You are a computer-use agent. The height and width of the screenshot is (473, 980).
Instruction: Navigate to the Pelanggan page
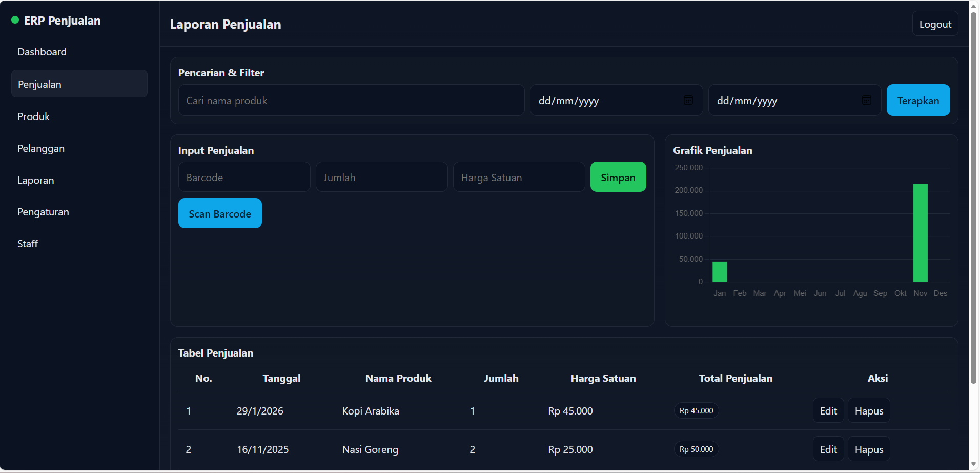coord(41,148)
